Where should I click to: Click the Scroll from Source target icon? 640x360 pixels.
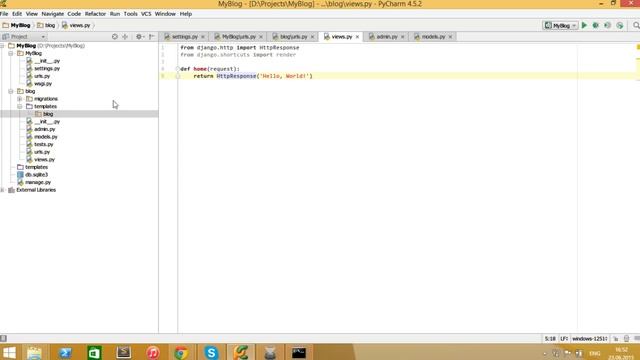coord(115,37)
